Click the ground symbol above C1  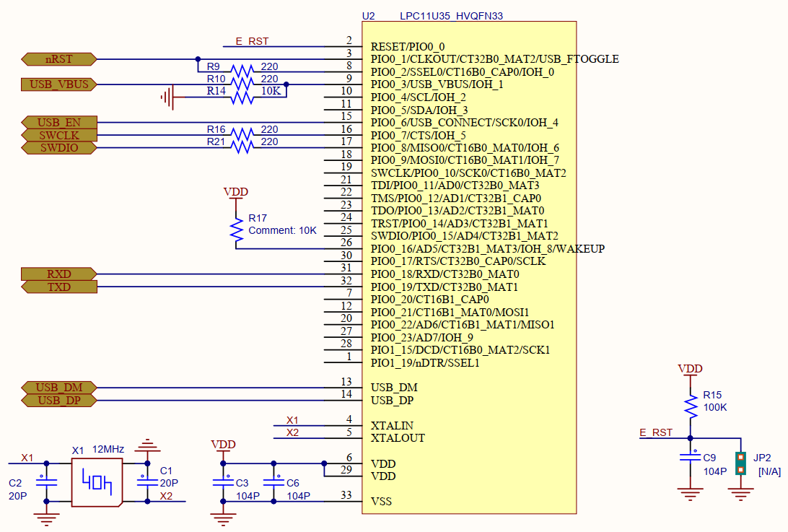pos(147,445)
